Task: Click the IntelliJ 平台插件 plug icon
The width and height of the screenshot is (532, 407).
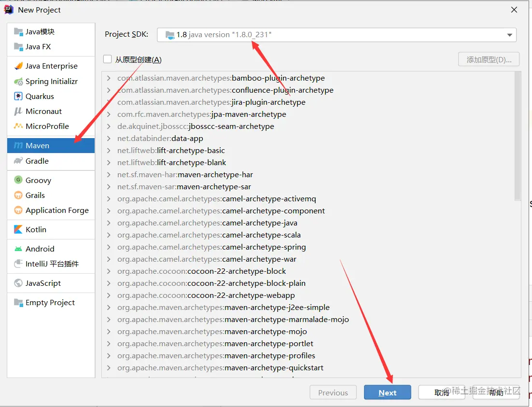Action: coord(18,264)
